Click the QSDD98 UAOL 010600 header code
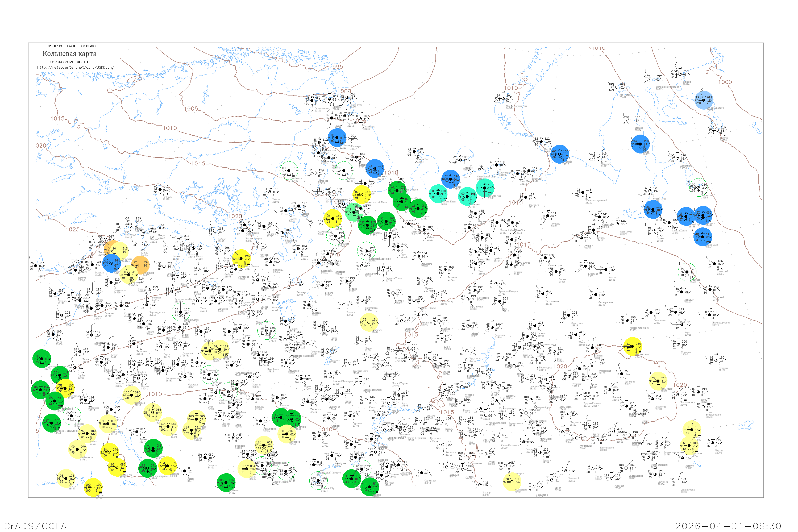This screenshot has height=532, width=798. coord(72,46)
